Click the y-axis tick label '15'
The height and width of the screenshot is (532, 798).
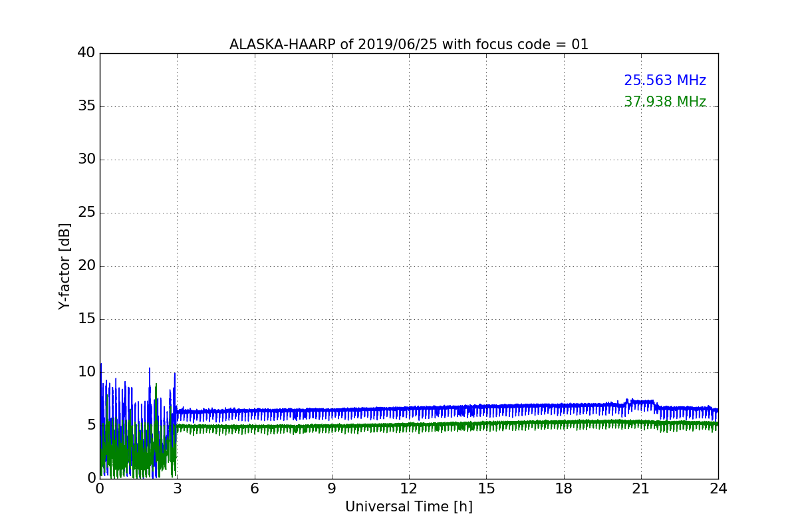(x=86, y=319)
